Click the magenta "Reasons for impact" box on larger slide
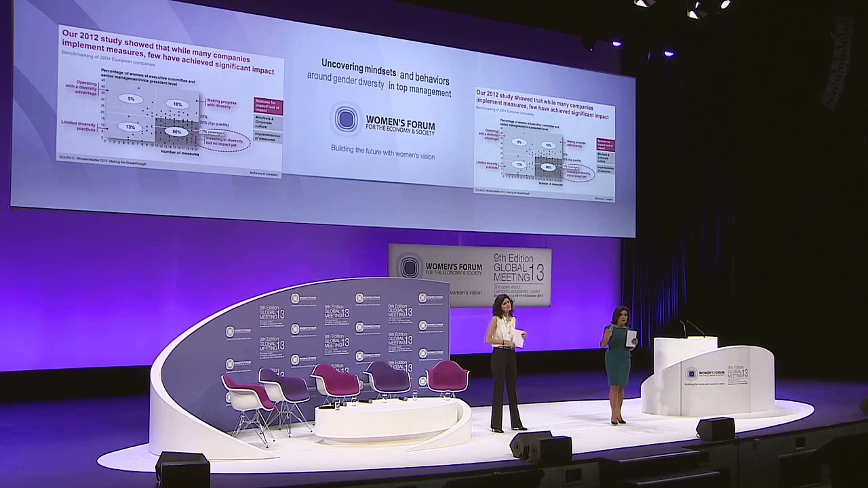The image size is (868, 488). point(269,106)
